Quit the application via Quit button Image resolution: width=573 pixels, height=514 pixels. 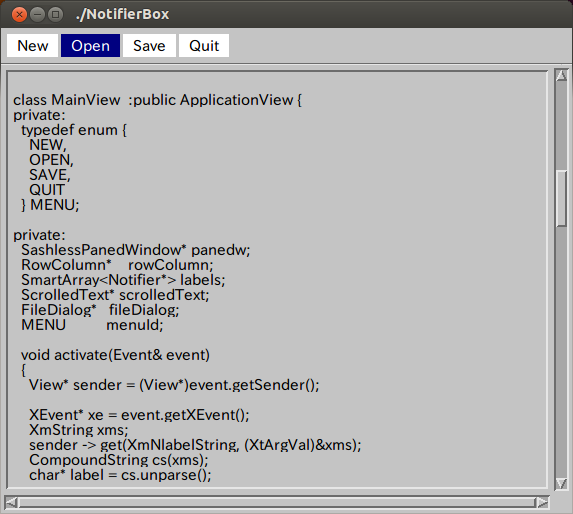[204, 46]
